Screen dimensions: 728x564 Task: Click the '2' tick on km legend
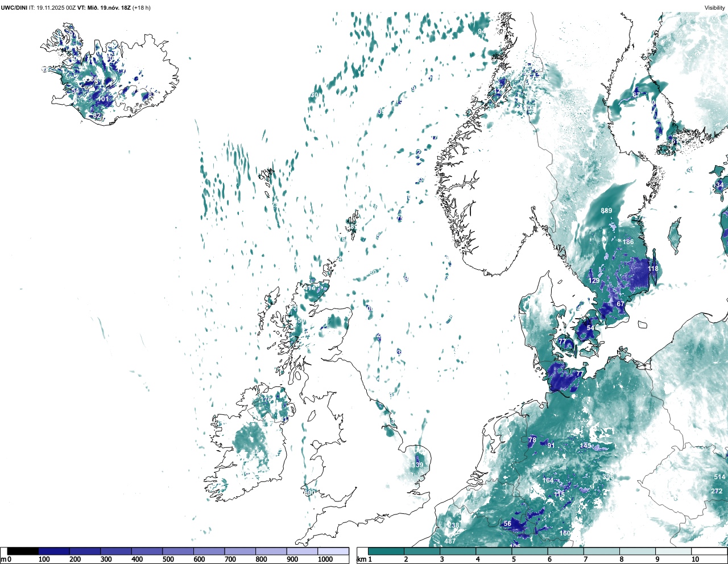pos(406,559)
